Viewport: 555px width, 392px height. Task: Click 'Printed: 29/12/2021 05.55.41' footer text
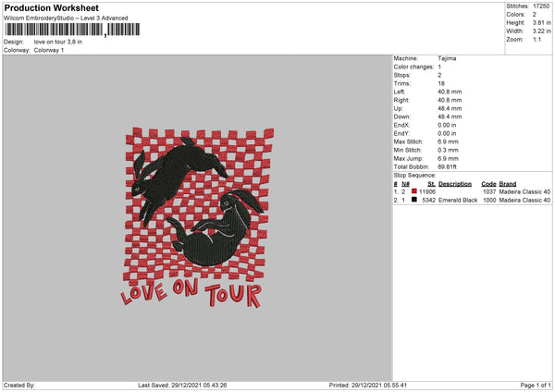point(368,386)
